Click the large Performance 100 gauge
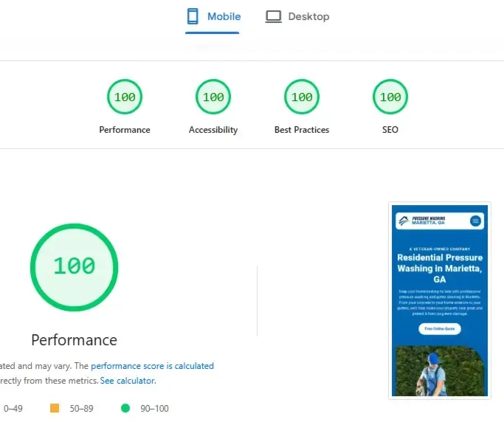Image resolution: width=504 pixels, height=422 pixels. coord(74,266)
